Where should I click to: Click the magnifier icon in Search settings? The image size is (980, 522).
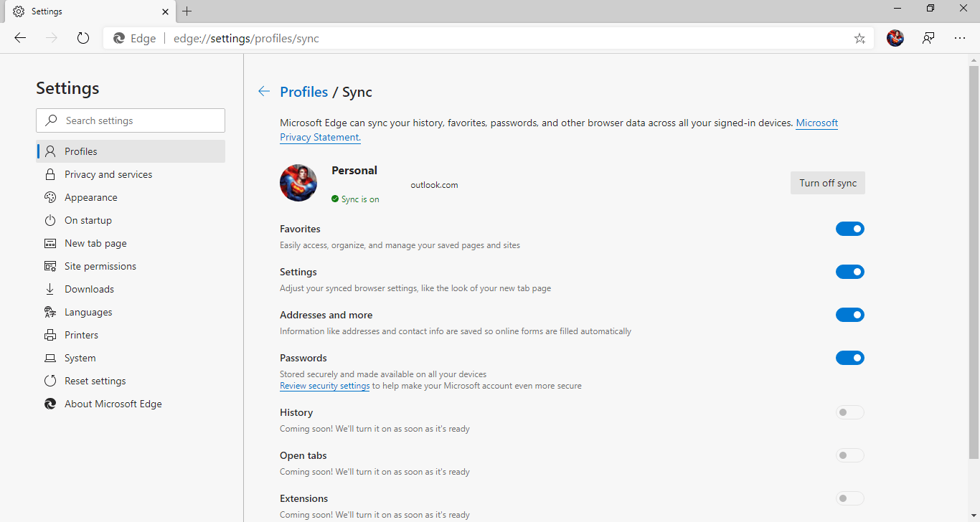[51, 120]
